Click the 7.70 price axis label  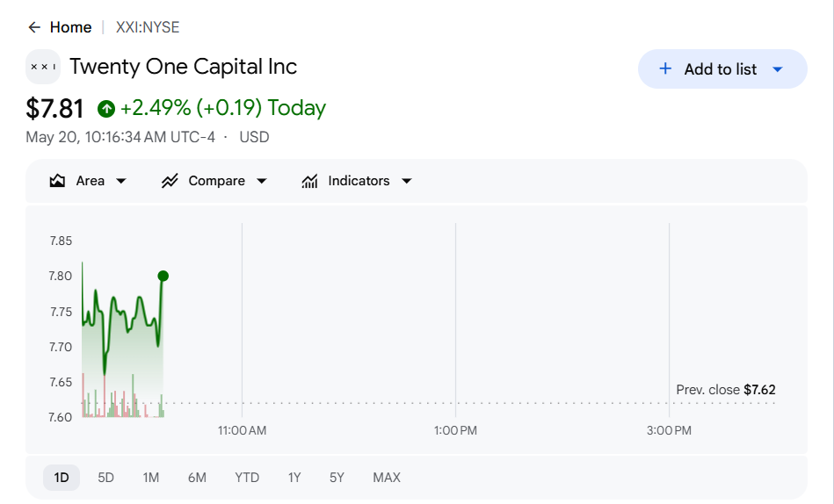coord(61,347)
